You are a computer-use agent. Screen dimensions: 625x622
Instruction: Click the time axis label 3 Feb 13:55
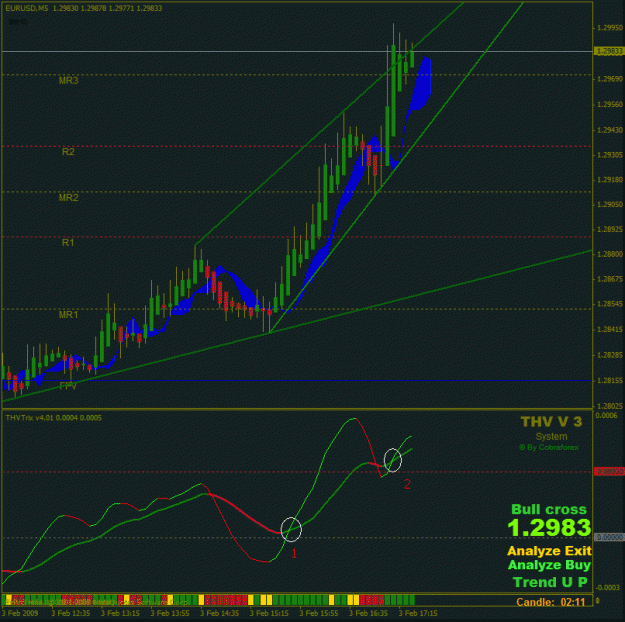pos(170,613)
